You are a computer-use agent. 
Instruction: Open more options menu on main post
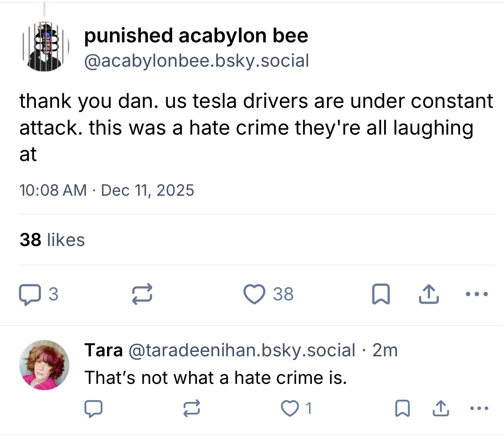(x=476, y=294)
